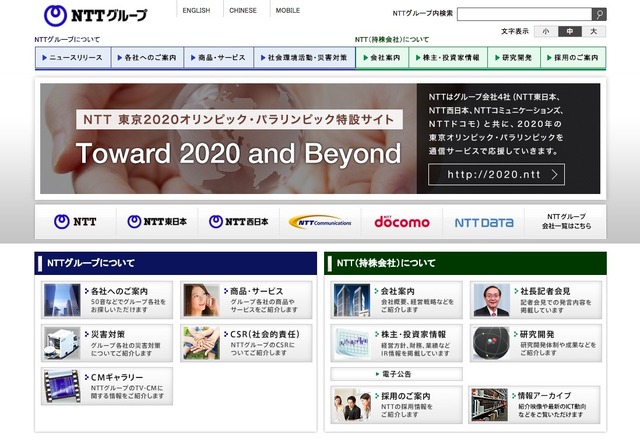640x441 pixels.
Task: Click the NTT group site search field
Action: coord(523,14)
